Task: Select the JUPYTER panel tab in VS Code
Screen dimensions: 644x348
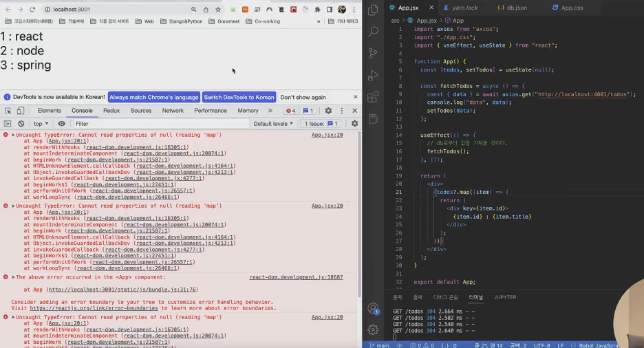Action: (x=505, y=297)
